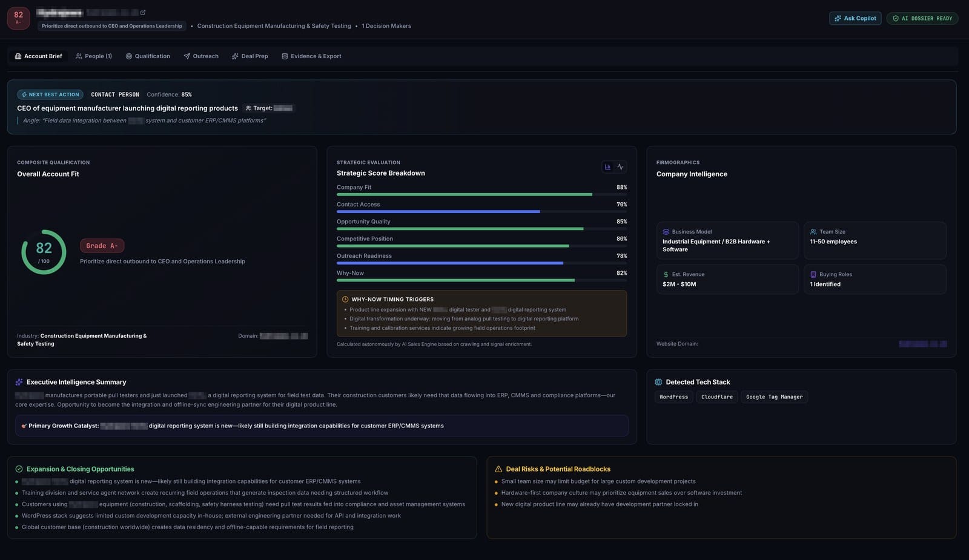This screenshot has width=969, height=560.
Task: Click the 82 A- score badge in header
Action: click(x=18, y=18)
